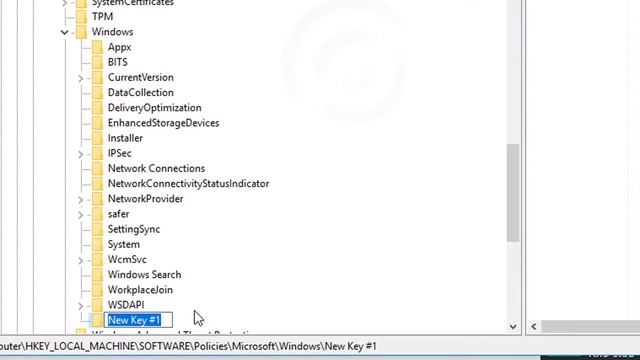Select the SettingSync key
Screen dimensions: 640x360
pos(134,229)
